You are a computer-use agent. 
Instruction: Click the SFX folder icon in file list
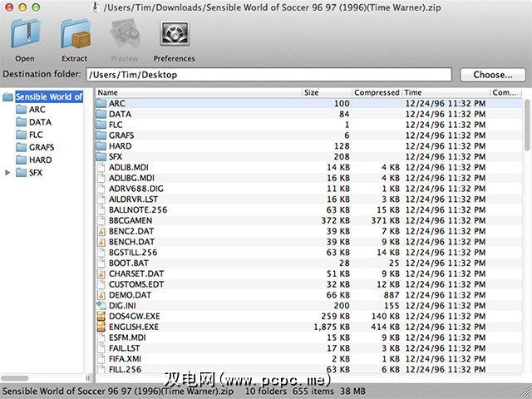pos(101,156)
